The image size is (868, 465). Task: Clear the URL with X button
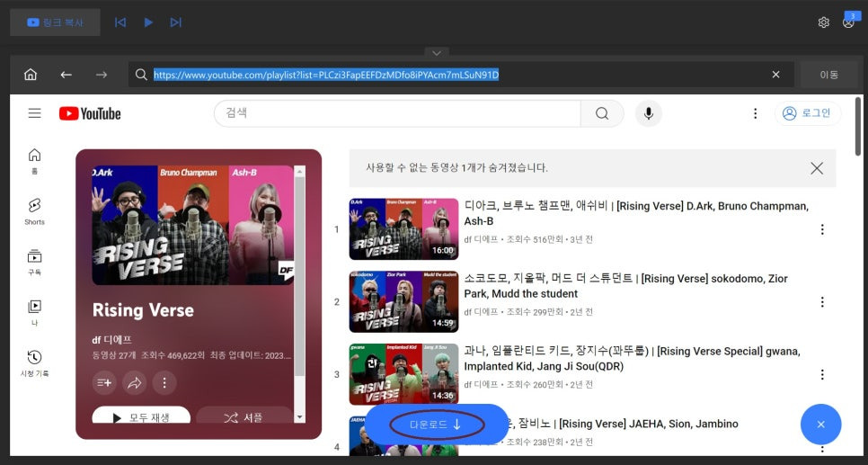click(x=776, y=75)
